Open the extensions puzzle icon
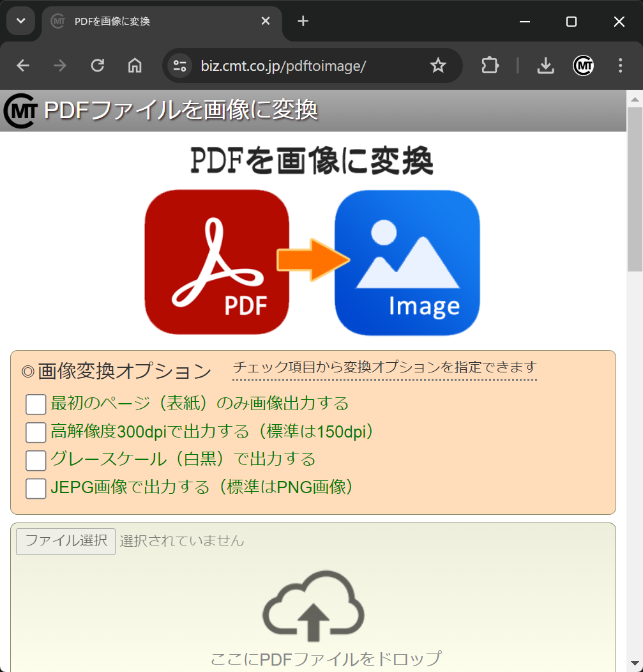The image size is (643, 672). point(490,66)
